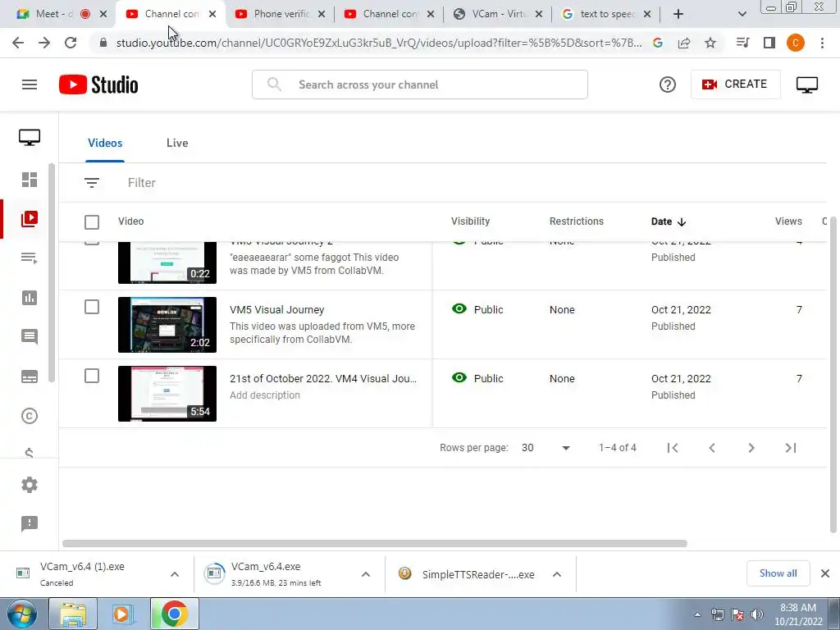840x630 pixels.
Task: Open the Chrome side panel icon
Action: (769, 43)
